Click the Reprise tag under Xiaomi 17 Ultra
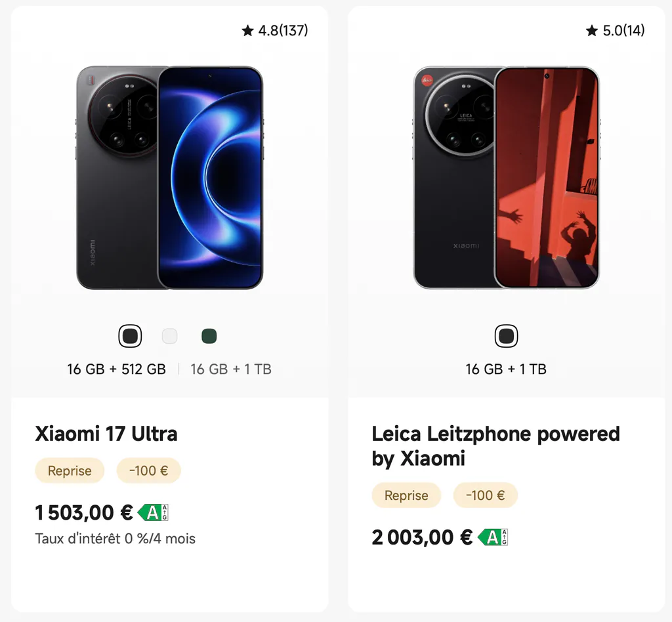 [x=70, y=471]
